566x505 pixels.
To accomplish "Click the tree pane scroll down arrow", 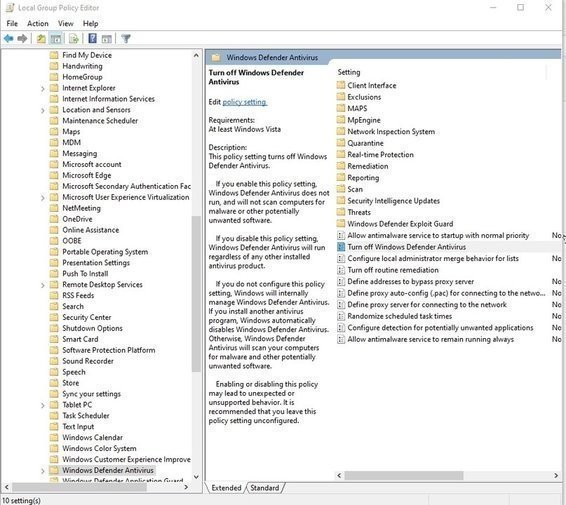I will (x=196, y=477).
